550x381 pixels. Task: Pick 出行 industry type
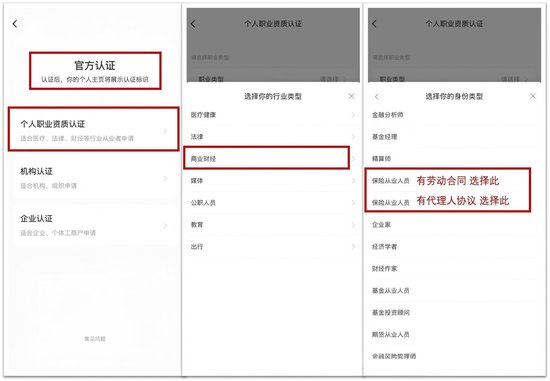click(272, 246)
